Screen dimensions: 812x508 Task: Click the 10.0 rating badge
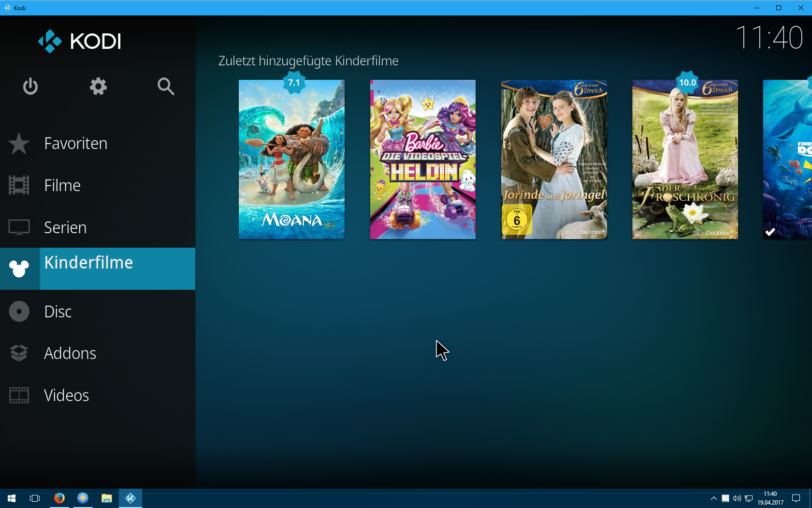pos(687,82)
